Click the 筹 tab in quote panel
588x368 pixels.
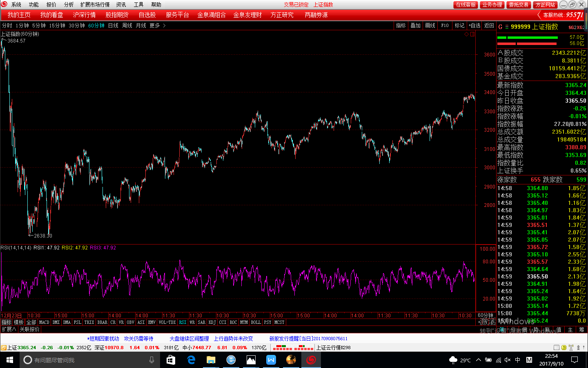pyautogui.click(x=581, y=330)
